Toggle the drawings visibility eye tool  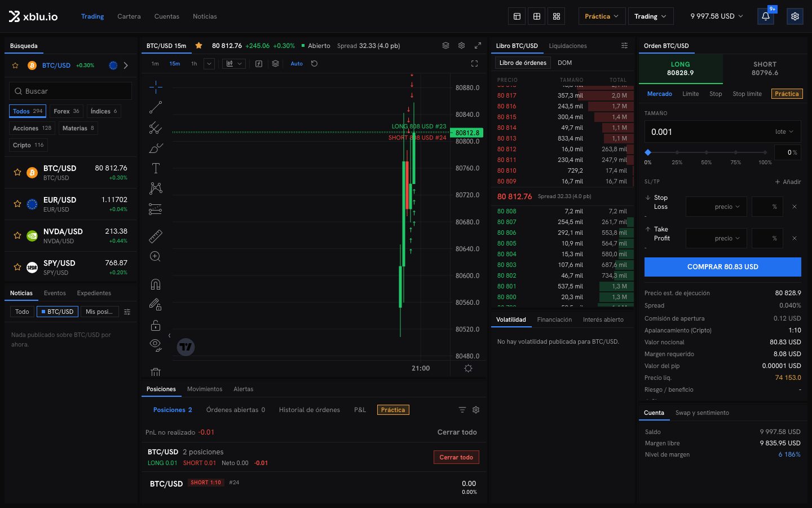tap(156, 344)
